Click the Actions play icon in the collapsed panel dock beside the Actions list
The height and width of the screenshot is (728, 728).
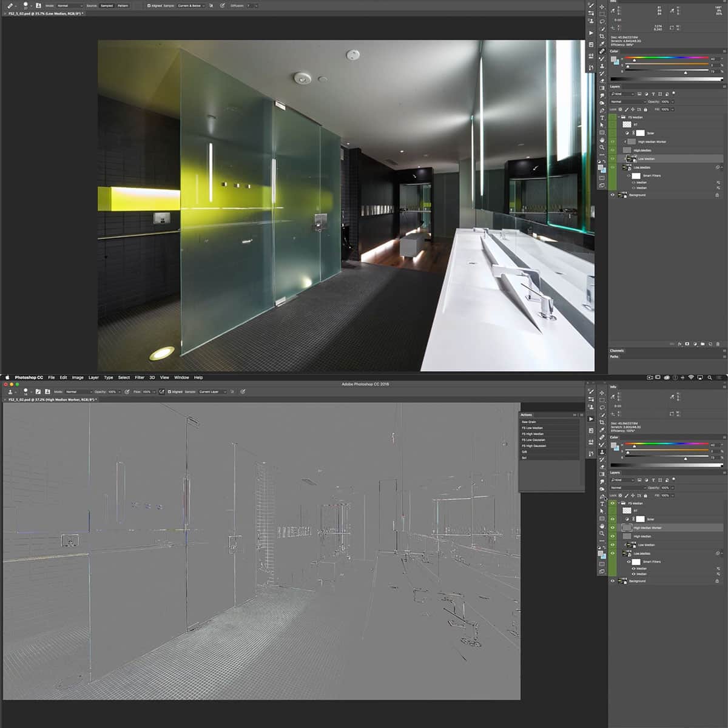click(591, 419)
